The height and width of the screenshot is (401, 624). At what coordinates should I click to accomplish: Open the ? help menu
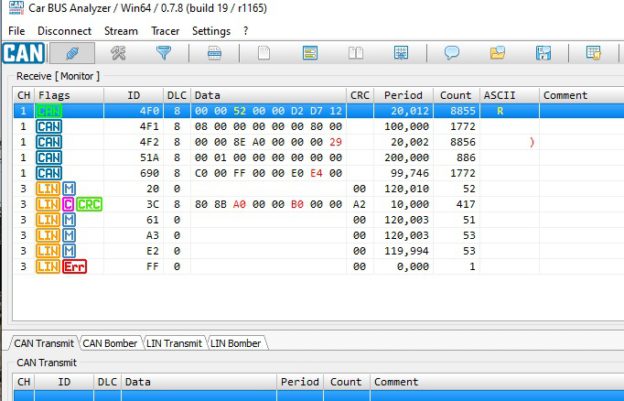point(246,31)
